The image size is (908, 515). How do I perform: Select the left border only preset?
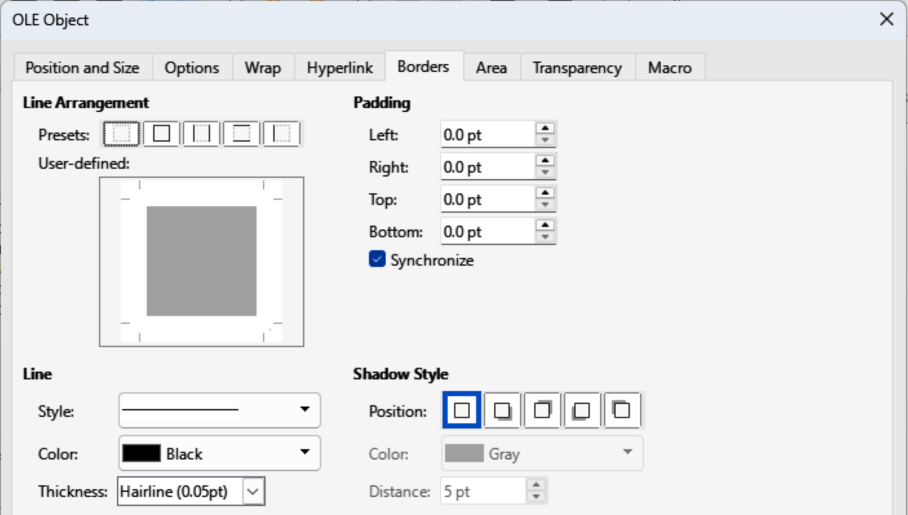click(282, 134)
